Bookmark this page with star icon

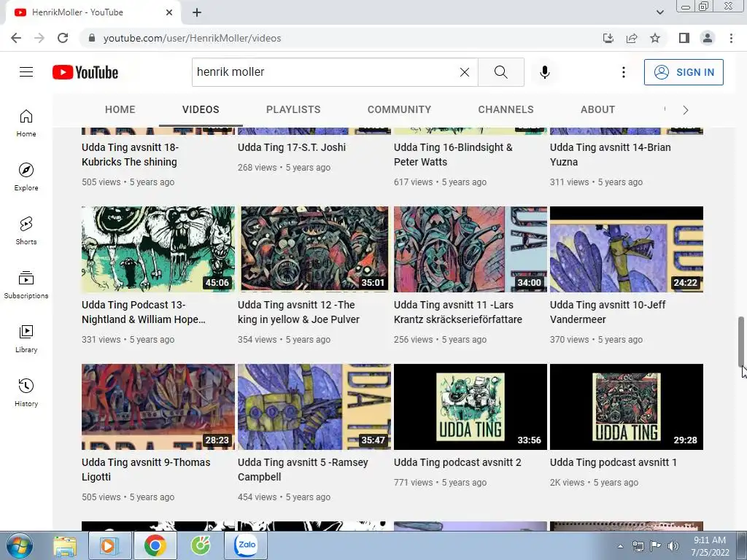coord(655,38)
